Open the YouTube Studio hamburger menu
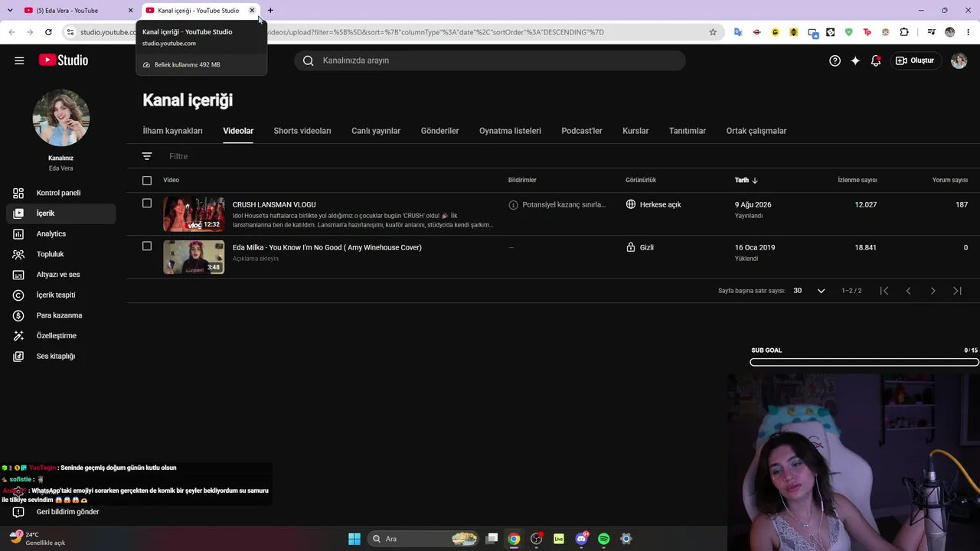 point(19,60)
